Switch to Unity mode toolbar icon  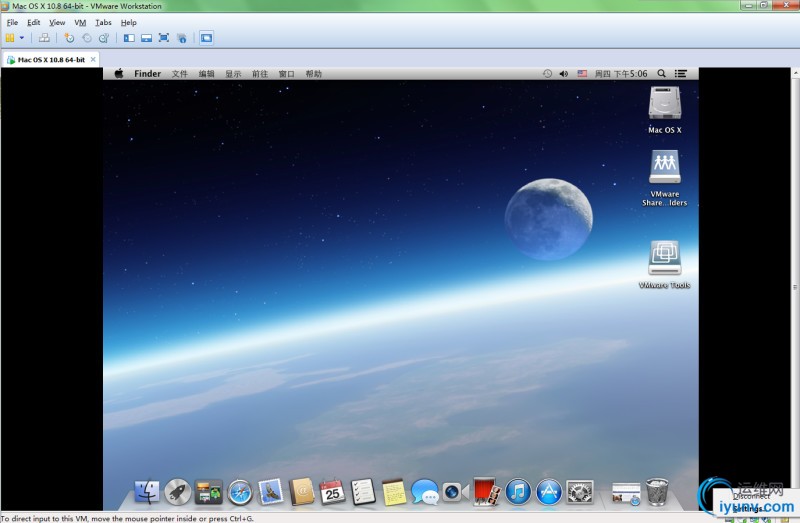(x=182, y=38)
